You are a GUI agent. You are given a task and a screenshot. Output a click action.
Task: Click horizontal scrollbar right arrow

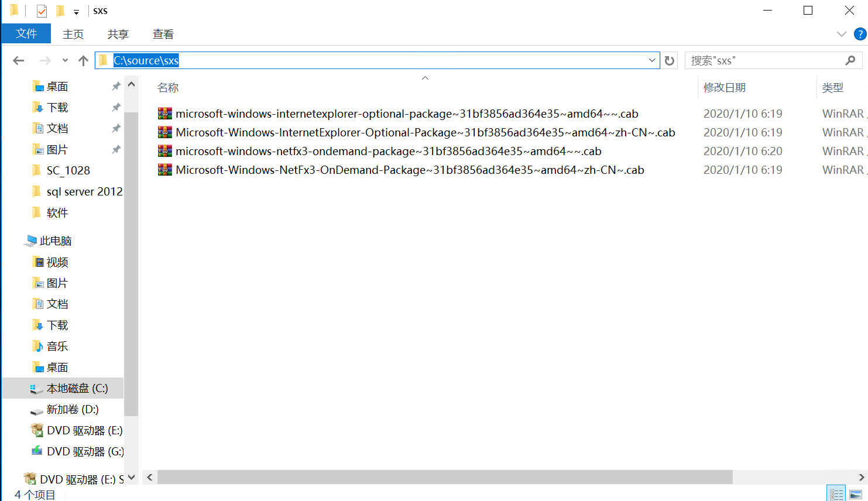861,478
